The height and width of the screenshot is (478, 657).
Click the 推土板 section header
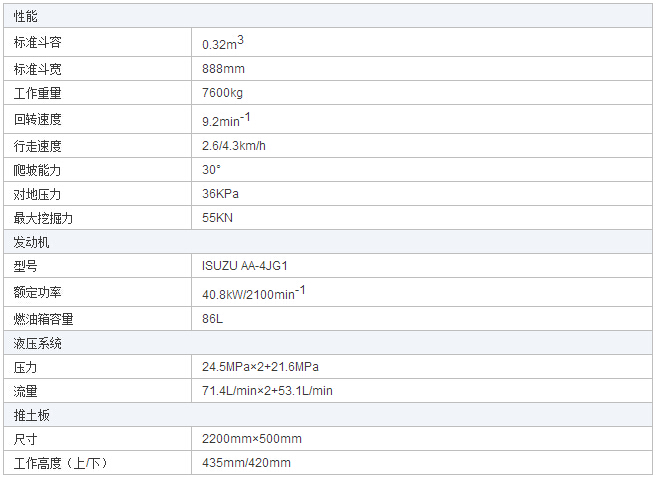pyautogui.click(x=32, y=415)
